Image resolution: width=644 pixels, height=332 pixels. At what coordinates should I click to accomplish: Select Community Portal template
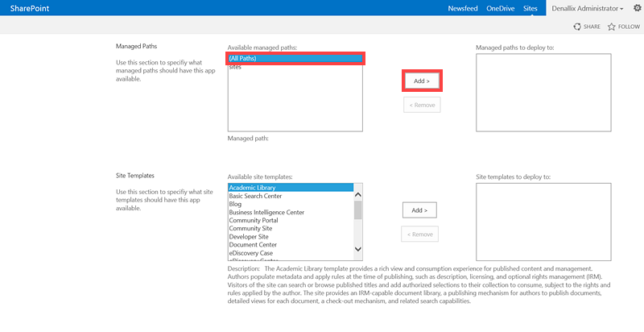tap(291, 220)
